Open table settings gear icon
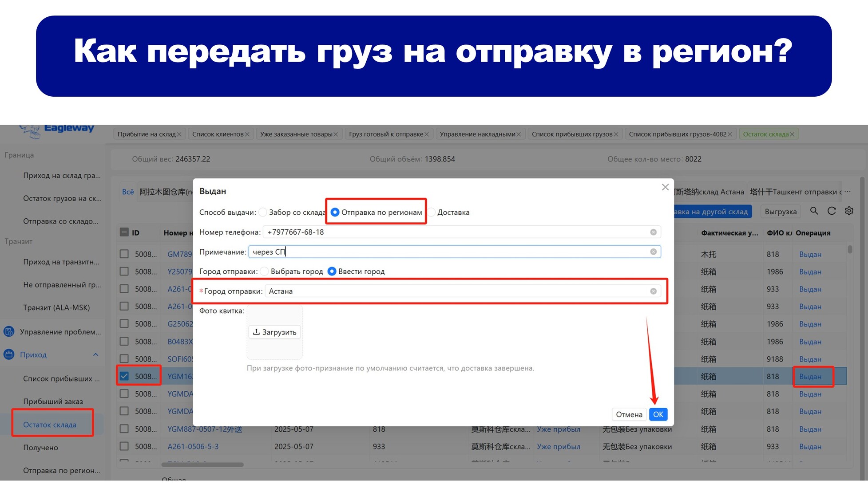Screen dimensions: 868x488 (x=849, y=211)
